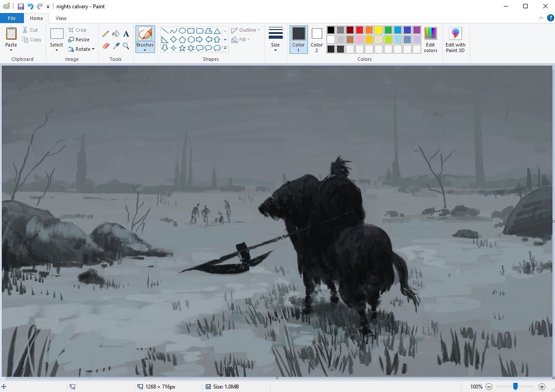Choose the red color swatch
Image resolution: width=555 pixels, height=392 pixels.
click(359, 30)
